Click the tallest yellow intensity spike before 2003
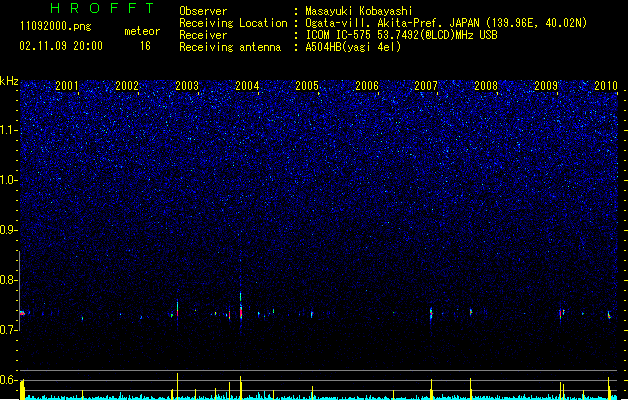Viewport: 629px width, 400px height. (x=177, y=386)
